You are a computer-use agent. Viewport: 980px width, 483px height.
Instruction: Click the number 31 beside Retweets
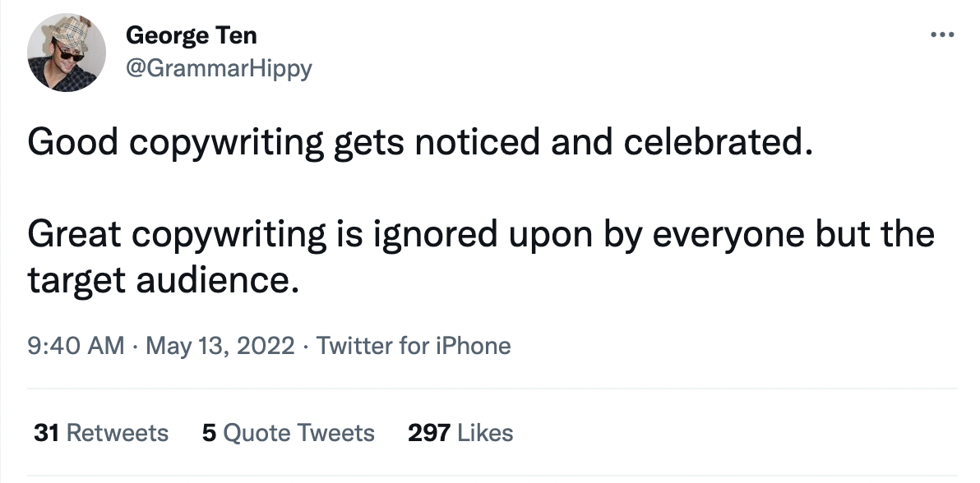click(x=45, y=433)
